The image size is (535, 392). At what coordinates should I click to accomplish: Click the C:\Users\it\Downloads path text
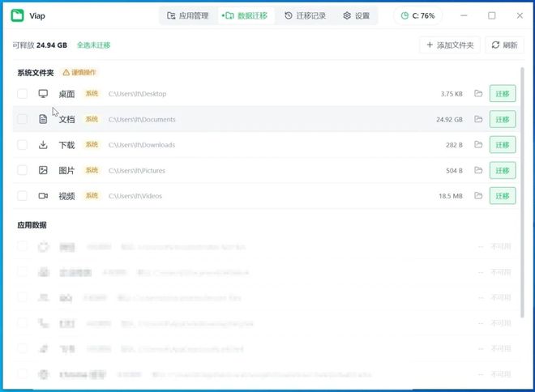click(142, 145)
